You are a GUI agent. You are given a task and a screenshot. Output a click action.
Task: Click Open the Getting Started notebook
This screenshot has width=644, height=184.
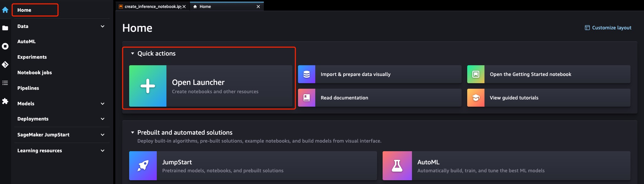pos(549,74)
